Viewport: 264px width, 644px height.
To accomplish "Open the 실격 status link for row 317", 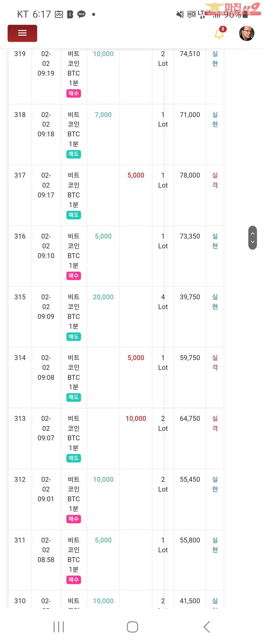I will pos(215,180).
